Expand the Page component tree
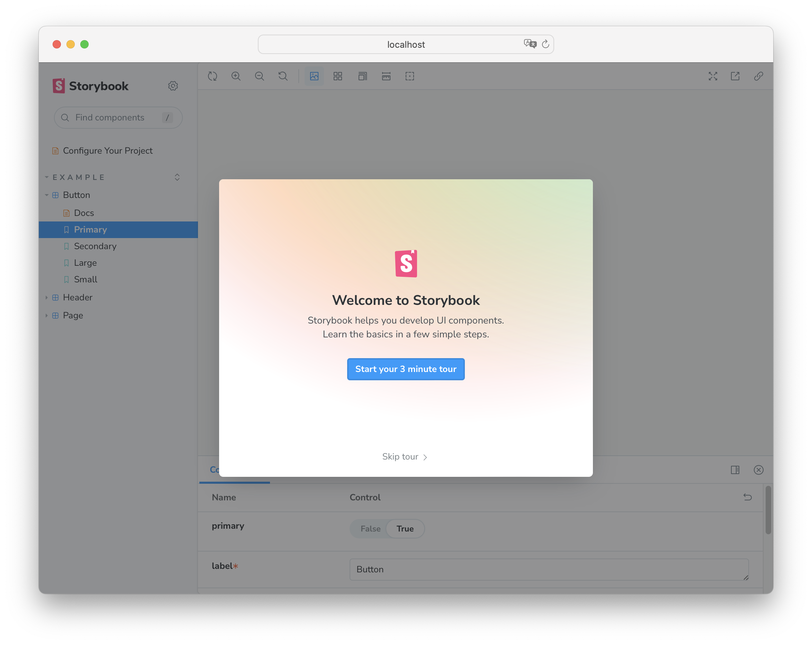This screenshot has width=812, height=645. point(73,316)
